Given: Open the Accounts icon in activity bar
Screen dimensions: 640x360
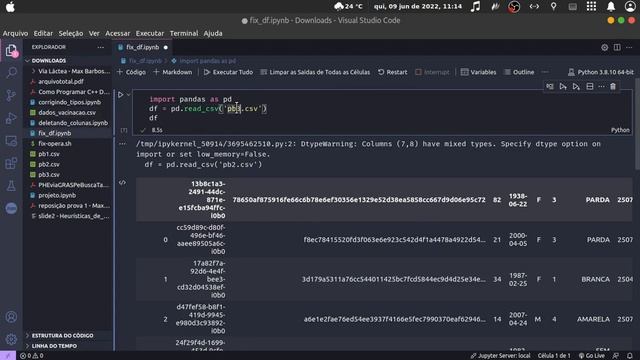Looking at the screenshot, I should (11, 317).
